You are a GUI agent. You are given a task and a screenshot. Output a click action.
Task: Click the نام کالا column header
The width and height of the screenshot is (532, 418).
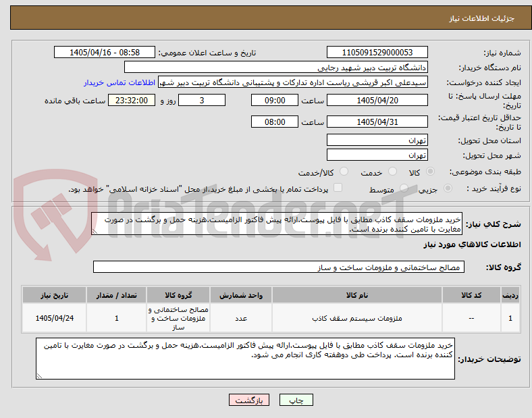point(357,295)
